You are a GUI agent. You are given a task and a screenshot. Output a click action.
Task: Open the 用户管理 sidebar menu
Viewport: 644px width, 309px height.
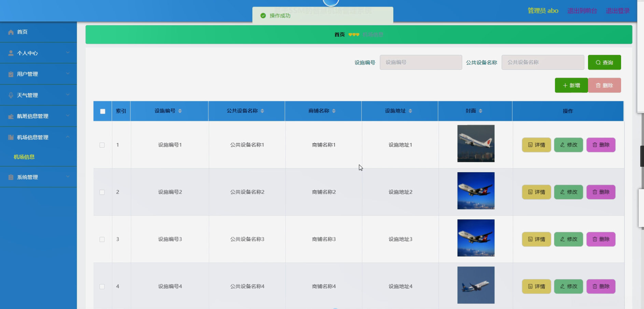click(38, 74)
